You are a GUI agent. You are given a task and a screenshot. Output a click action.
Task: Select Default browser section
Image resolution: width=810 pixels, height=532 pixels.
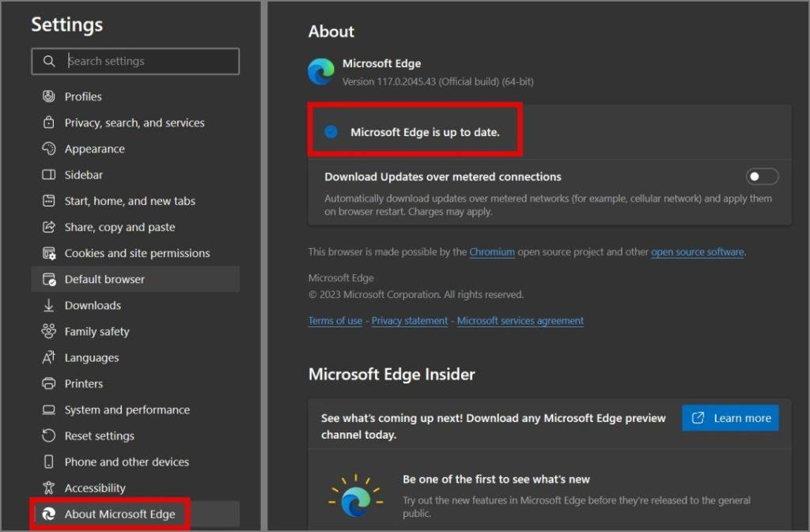pyautogui.click(x=135, y=279)
